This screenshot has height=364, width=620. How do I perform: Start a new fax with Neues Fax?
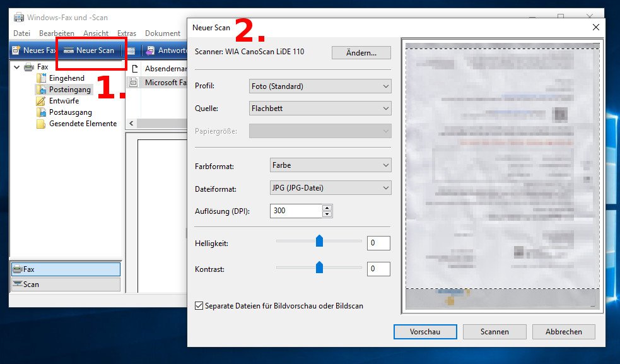(x=34, y=50)
